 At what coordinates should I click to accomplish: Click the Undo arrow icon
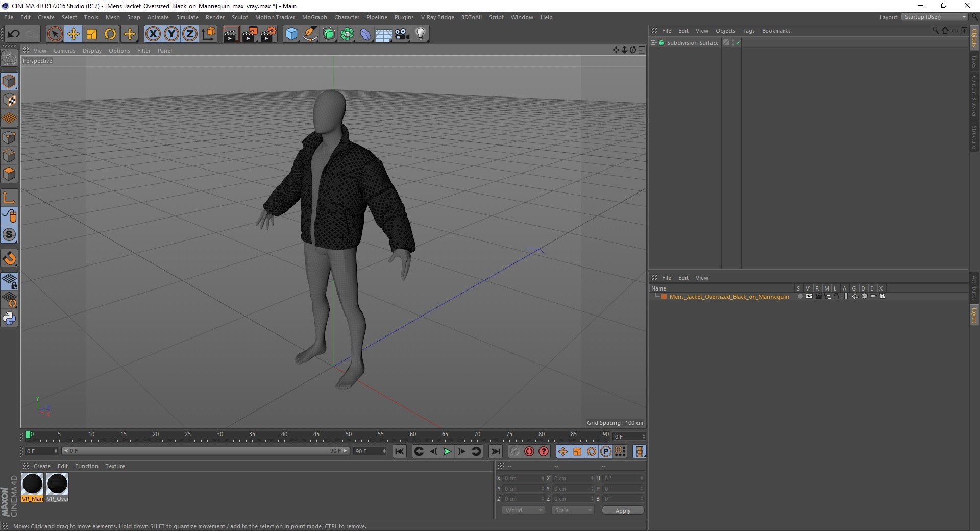(x=13, y=34)
